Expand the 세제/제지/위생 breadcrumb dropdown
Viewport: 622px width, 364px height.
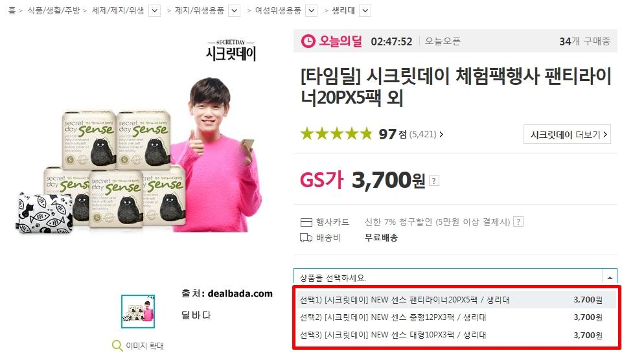155,11
